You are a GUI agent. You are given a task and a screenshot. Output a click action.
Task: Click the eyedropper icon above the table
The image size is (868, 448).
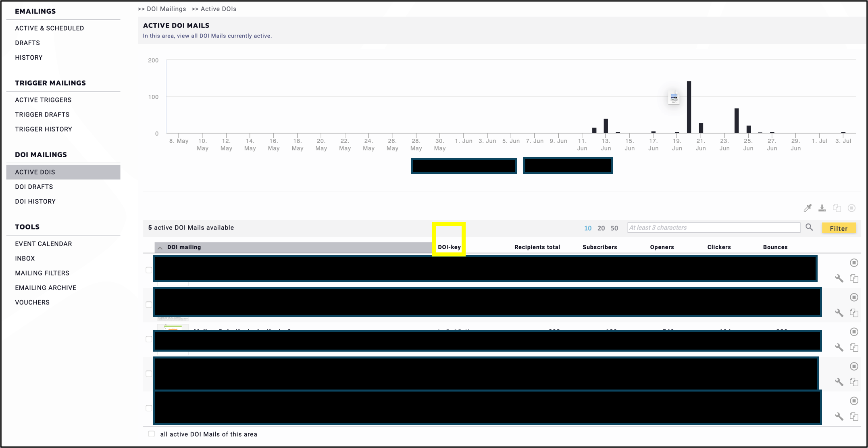[x=807, y=208]
